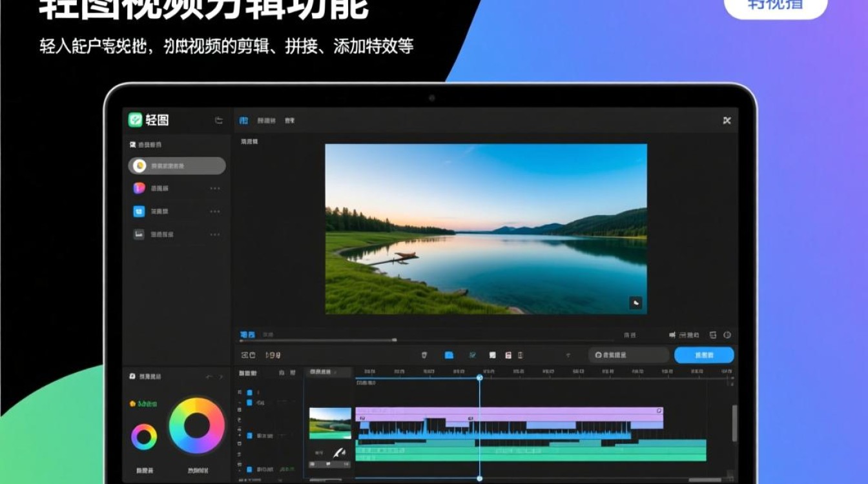Open three-dot menu of gray image sidebar item
868x484 pixels.
[215, 234]
